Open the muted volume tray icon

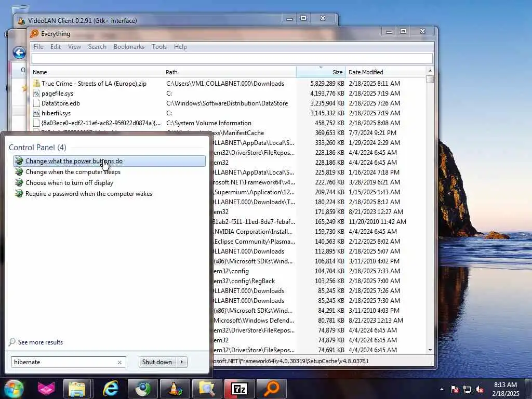(480, 389)
